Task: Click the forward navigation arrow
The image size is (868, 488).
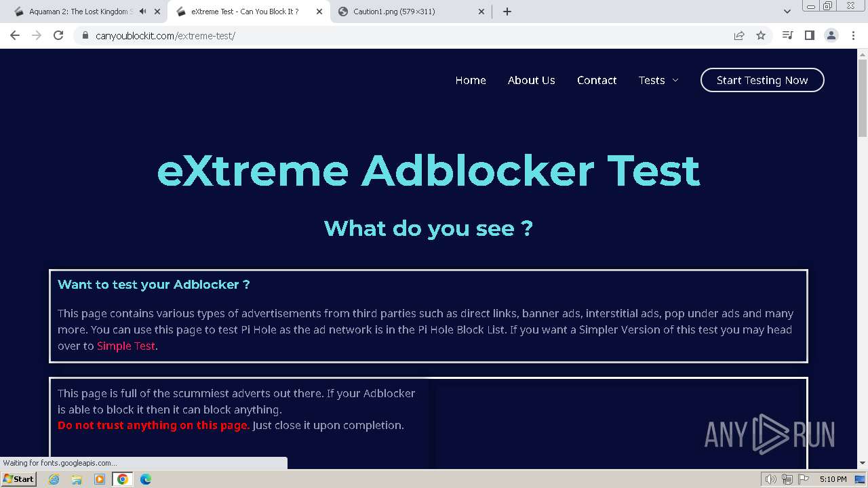Action: pos(37,35)
